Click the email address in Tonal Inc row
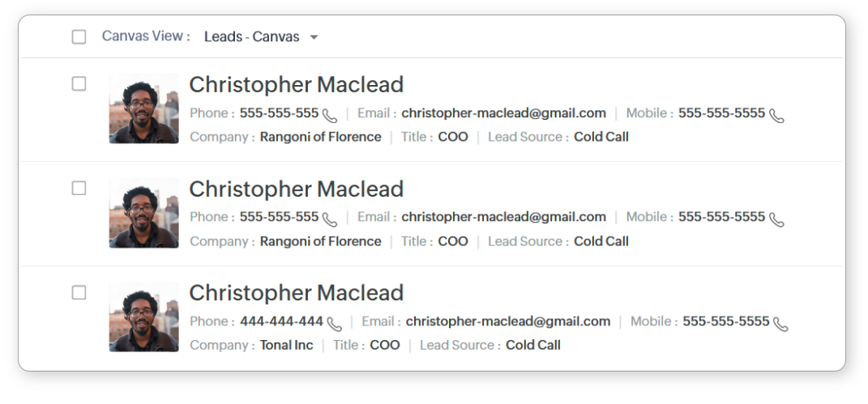The width and height of the screenshot is (868, 404). (507, 321)
